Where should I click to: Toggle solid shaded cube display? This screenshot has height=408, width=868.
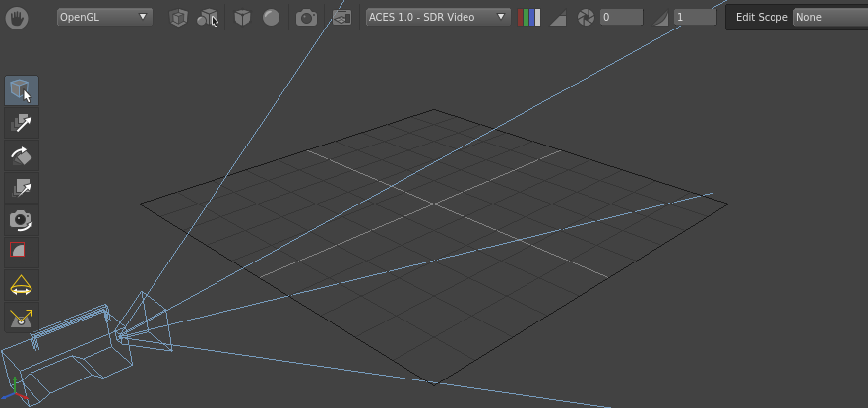(x=242, y=17)
